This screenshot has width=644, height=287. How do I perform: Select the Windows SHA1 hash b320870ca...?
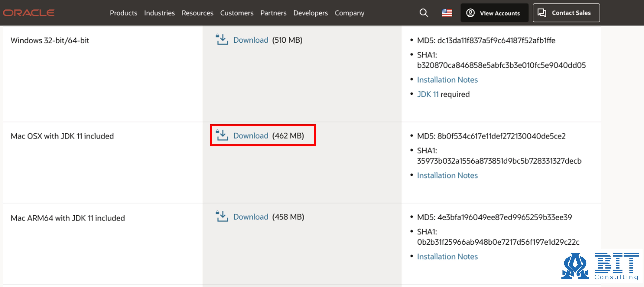[x=501, y=65]
